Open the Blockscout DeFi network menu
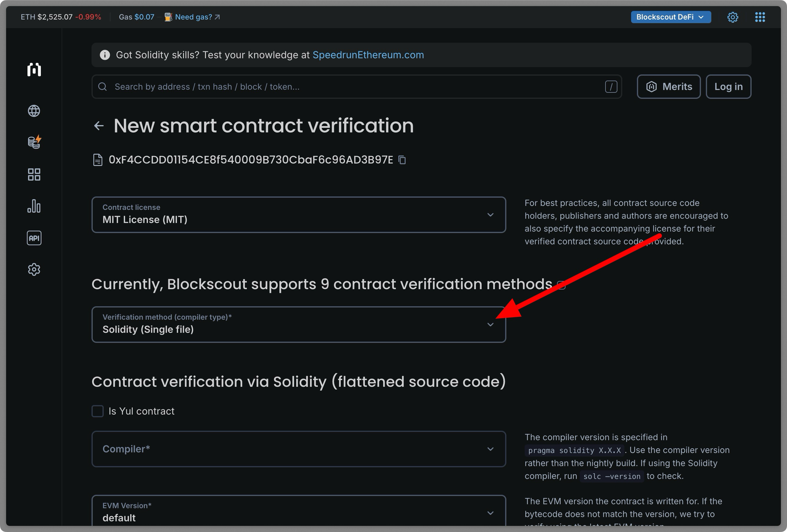The height and width of the screenshot is (532, 787). tap(671, 17)
